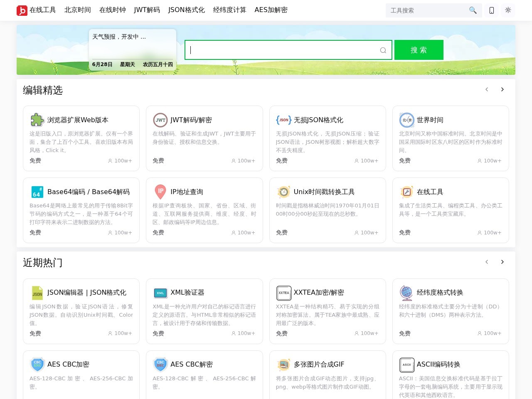Open the ASCII encoding converter icon

(406, 365)
